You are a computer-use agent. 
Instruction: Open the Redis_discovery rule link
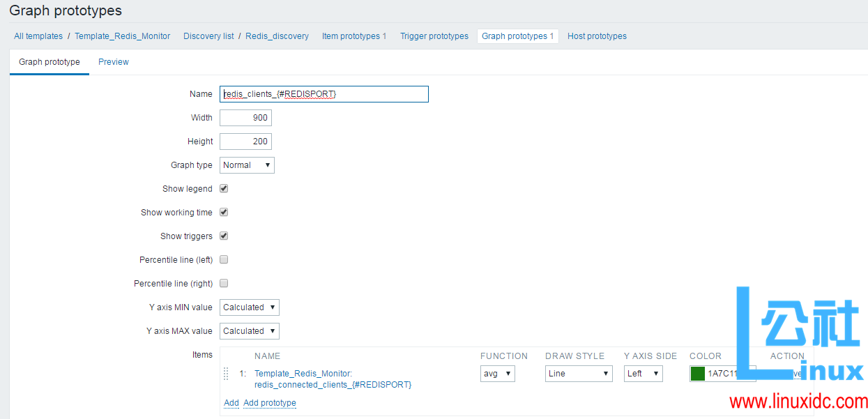tap(277, 36)
